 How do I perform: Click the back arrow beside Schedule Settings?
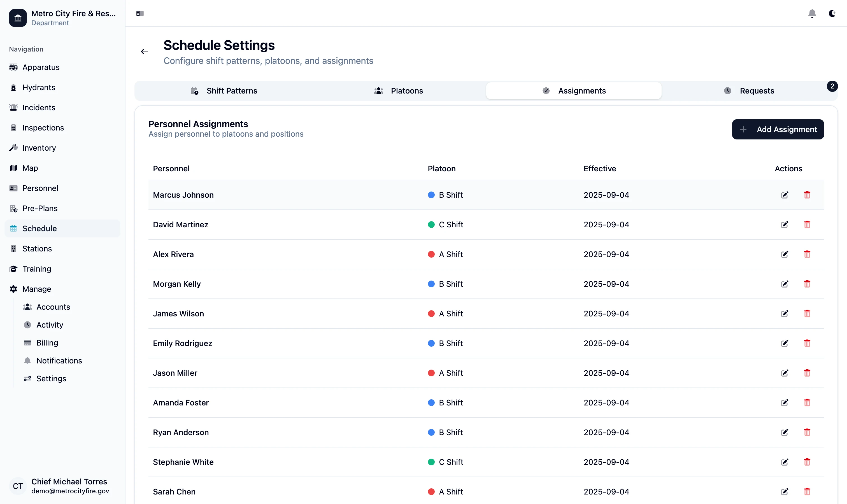tap(145, 52)
